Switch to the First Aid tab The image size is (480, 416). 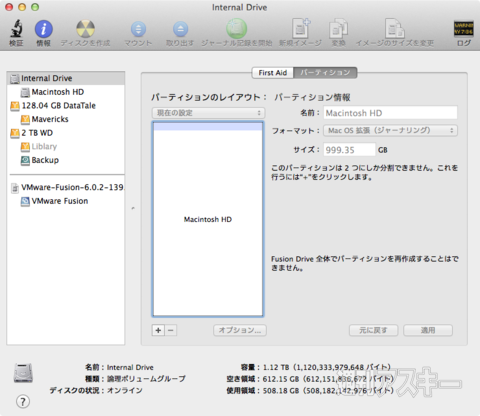(272, 73)
